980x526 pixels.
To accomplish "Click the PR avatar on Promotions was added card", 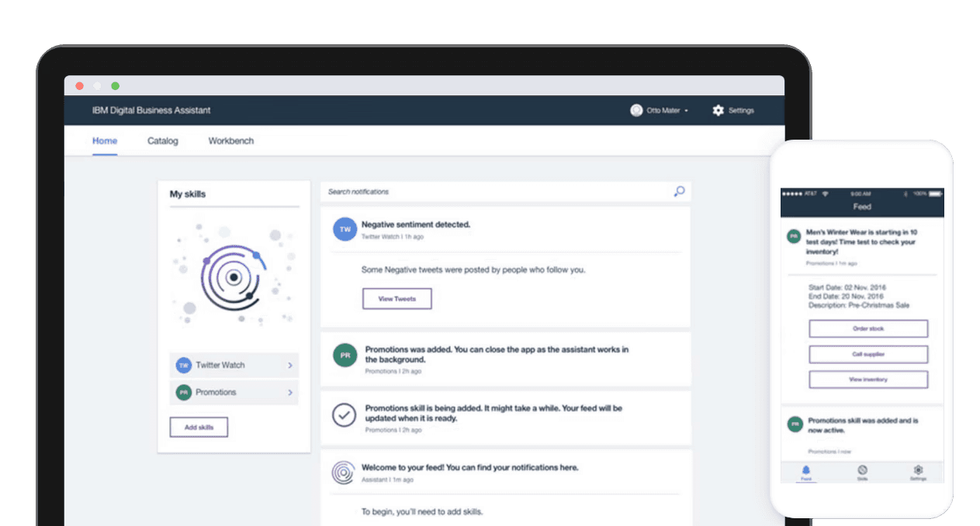I will 345,355.
